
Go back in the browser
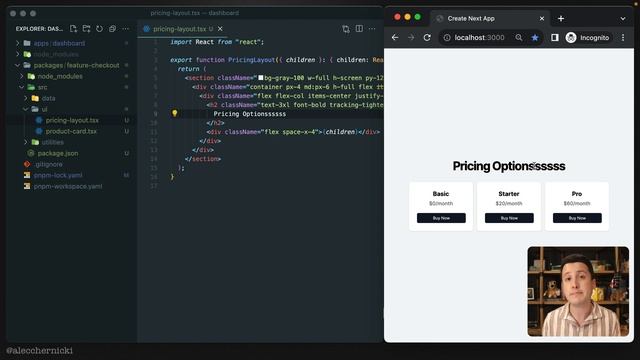[395, 38]
